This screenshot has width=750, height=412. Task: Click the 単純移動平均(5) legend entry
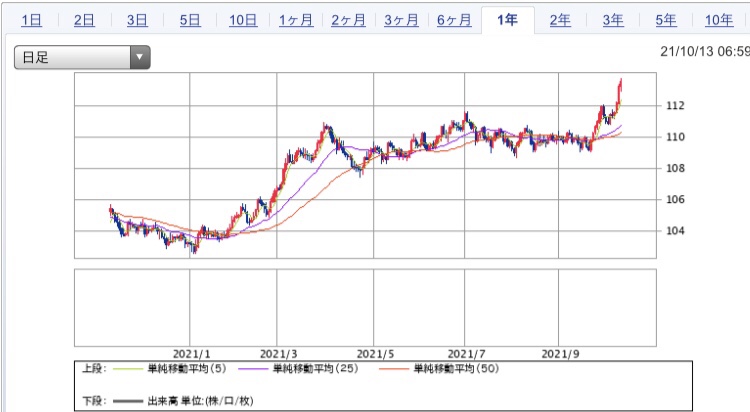pos(187,369)
